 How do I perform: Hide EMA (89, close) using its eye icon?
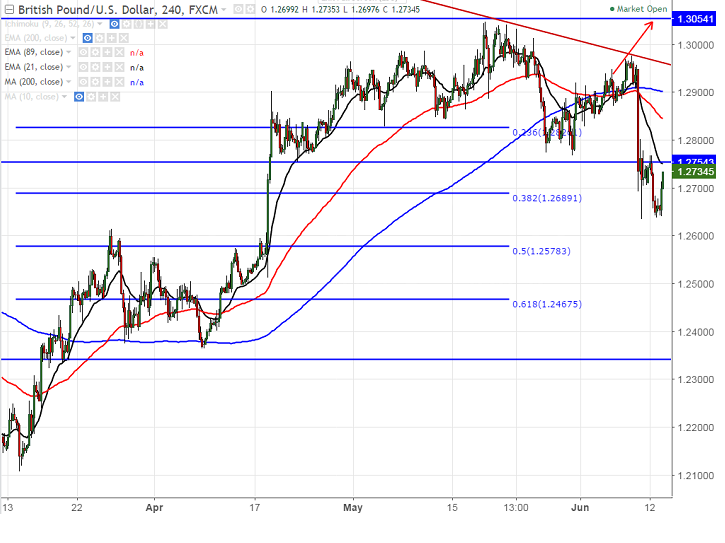pos(83,53)
